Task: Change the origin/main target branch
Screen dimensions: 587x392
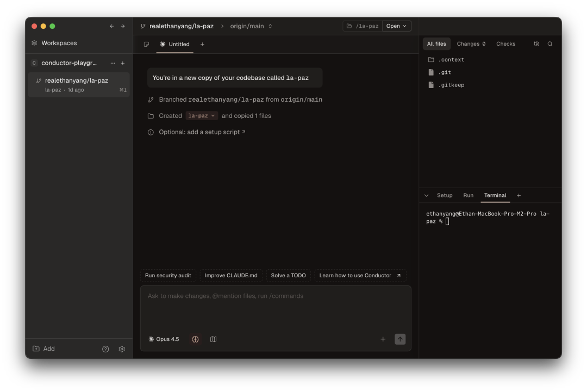Action: [x=251, y=26]
